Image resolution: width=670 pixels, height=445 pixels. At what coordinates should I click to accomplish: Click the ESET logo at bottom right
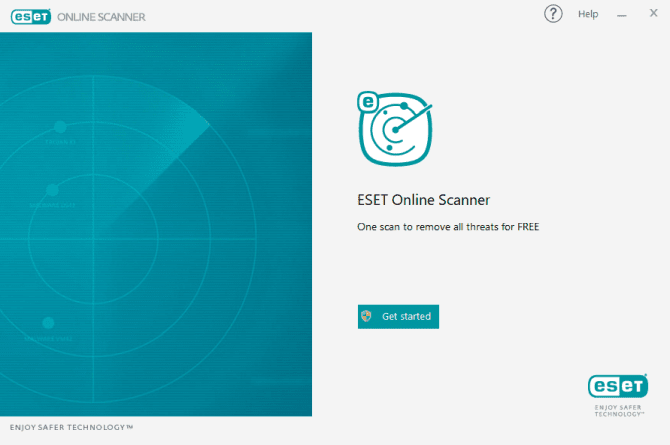click(x=617, y=387)
